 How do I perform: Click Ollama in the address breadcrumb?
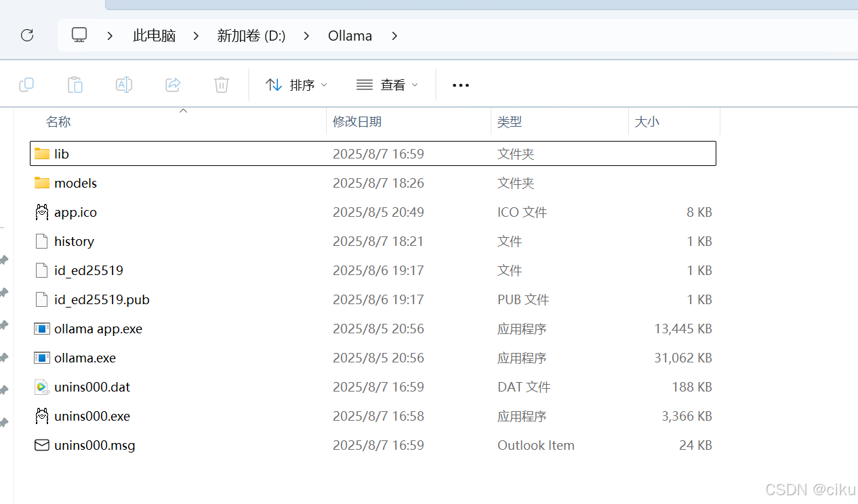(x=350, y=35)
